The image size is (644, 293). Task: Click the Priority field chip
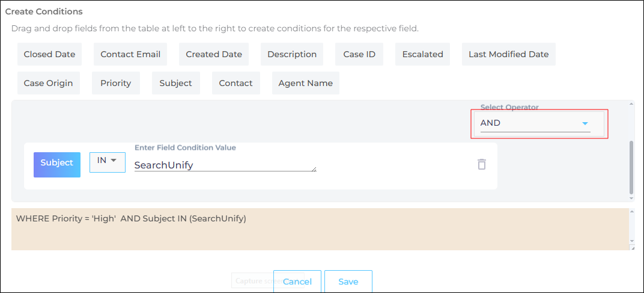116,83
